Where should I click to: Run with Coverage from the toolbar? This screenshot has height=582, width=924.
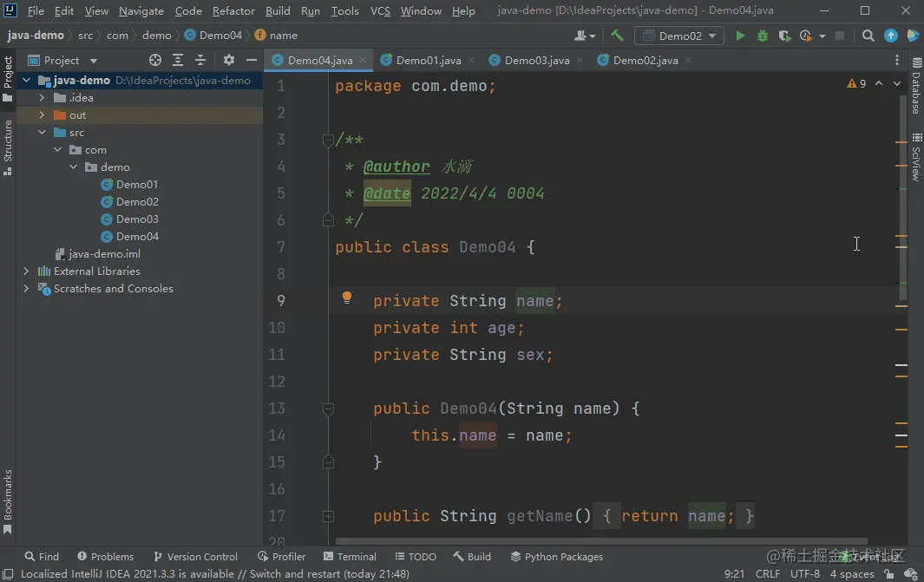(784, 36)
